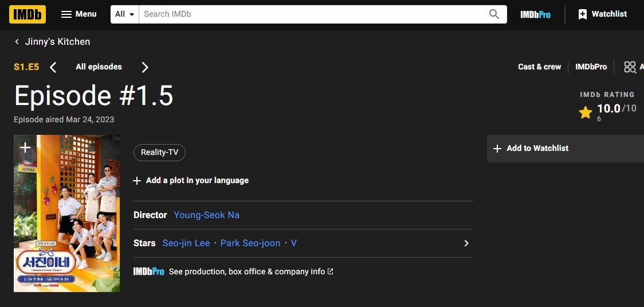644x307 pixels.
Task: Open IMDbPro from the header
Action: (x=535, y=14)
